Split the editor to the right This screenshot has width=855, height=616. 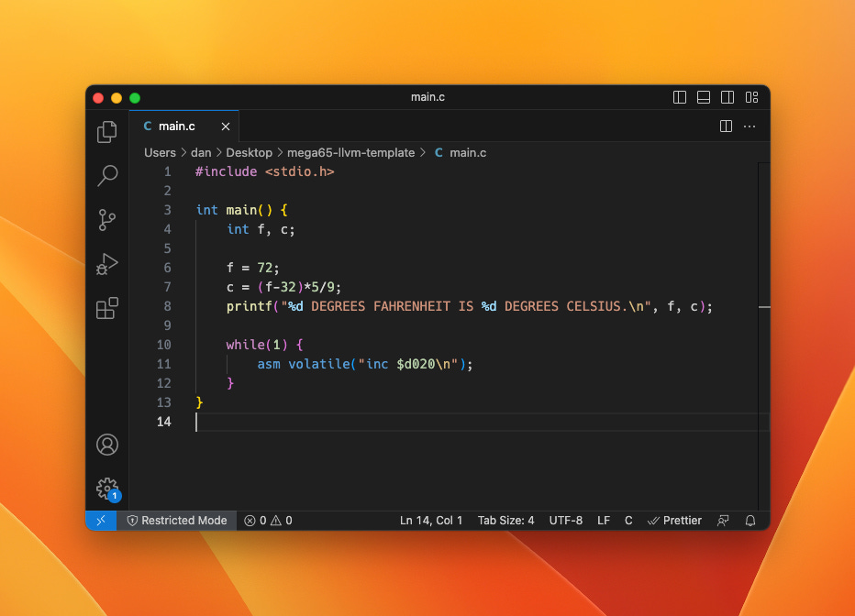[726, 126]
